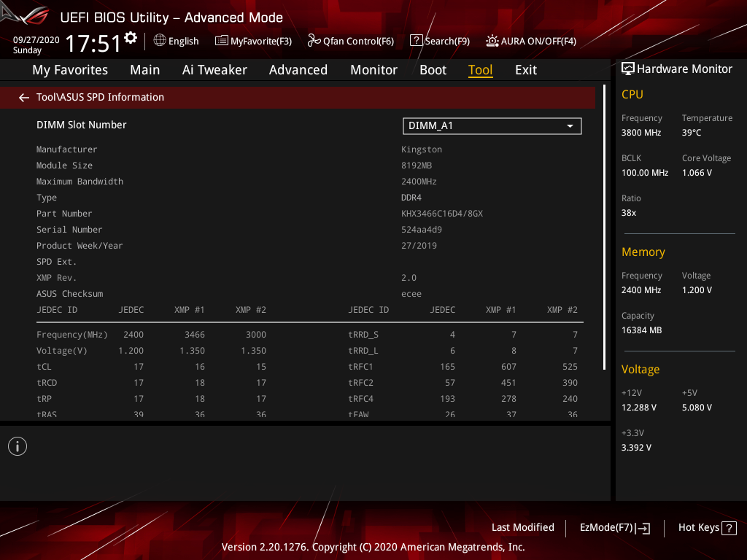Image resolution: width=747 pixels, height=560 pixels.
Task: Click part number KHX3466C16D4/8GX
Action: [441, 214]
